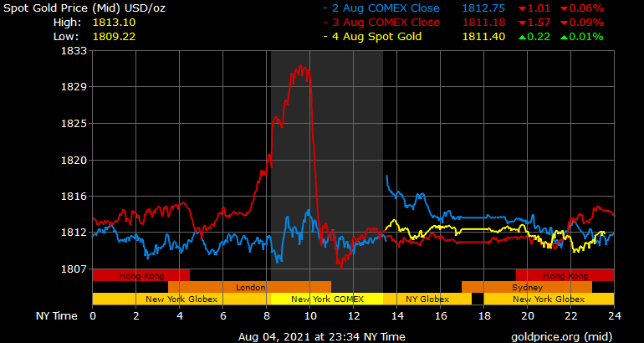Click the red down arrow beside 0.09%
Screen dimensions: 644x343
[x=565, y=23]
